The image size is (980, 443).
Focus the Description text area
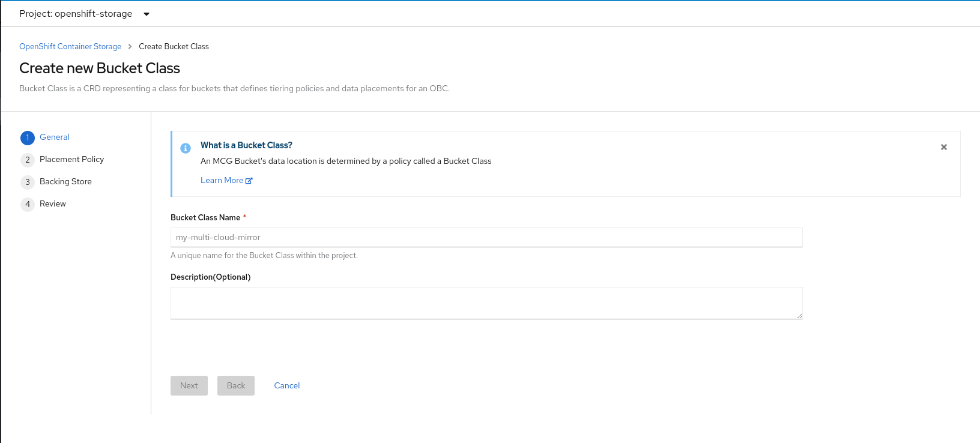tap(486, 303)
